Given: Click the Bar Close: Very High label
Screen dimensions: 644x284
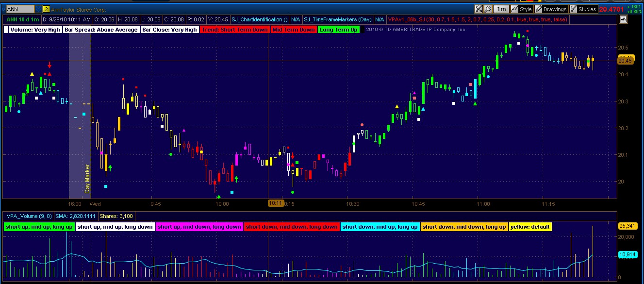Looking at the screenshot, I should click(x=169, y=30).
